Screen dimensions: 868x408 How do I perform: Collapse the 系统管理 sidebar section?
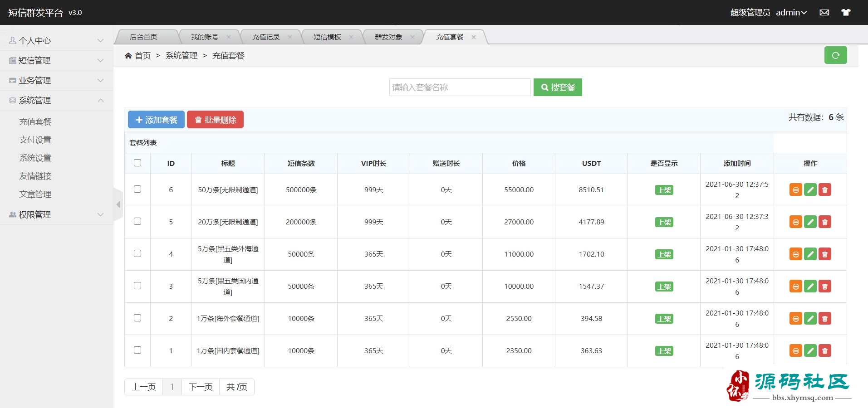click(x=56, y=100)
